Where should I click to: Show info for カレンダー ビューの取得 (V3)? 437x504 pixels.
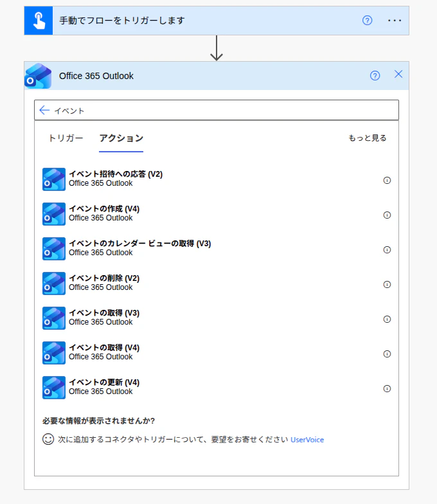[387, 249]
